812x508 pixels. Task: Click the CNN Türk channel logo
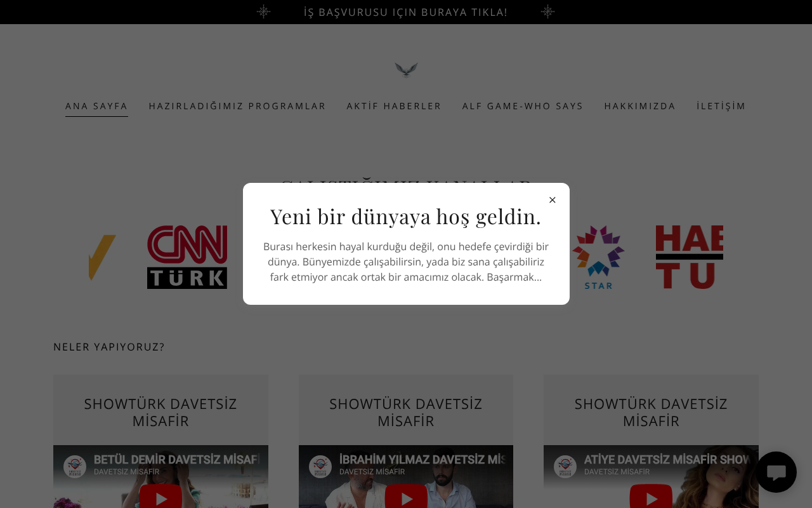coord(187,257)
